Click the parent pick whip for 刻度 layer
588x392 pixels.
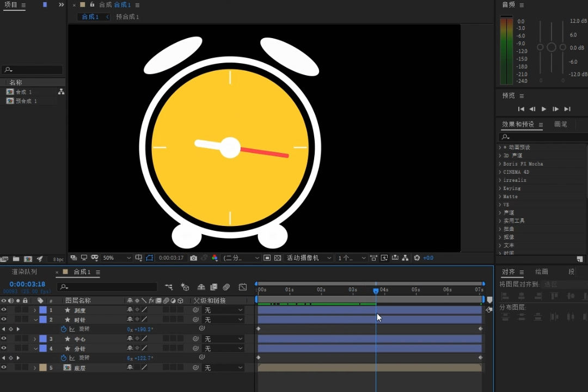[x=195, y=310]
